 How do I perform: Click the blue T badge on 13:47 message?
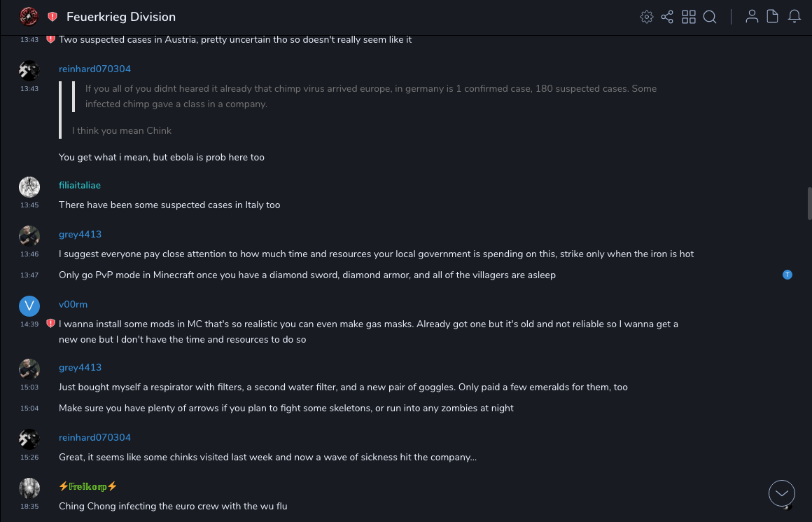[x=787, y=275]
